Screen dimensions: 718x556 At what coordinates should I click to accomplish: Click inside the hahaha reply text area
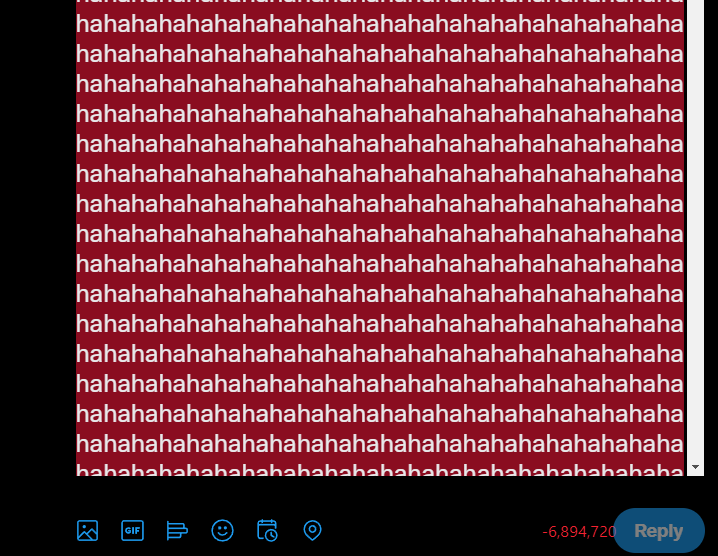[380, 238]
